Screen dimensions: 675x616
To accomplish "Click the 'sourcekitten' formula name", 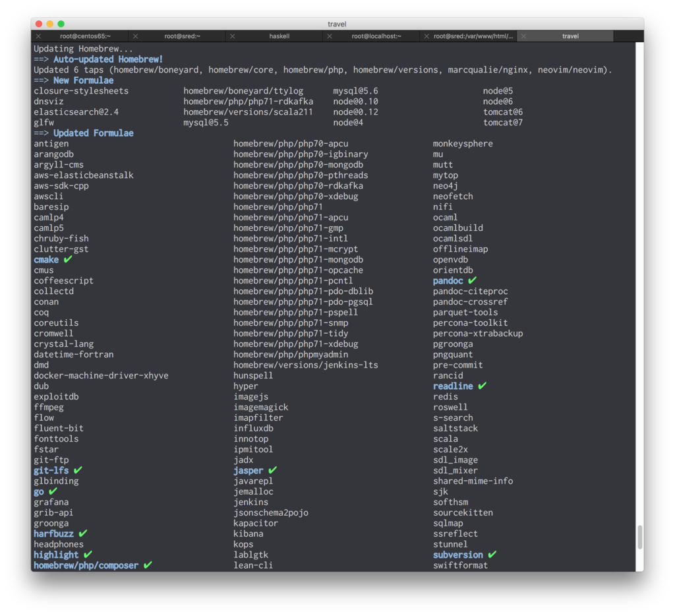I will click(463, 512).
